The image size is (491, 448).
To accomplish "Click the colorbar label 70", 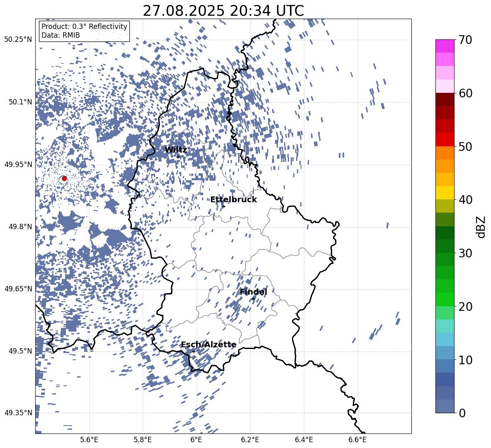I will pyautogui.click(x=465, y=40).
